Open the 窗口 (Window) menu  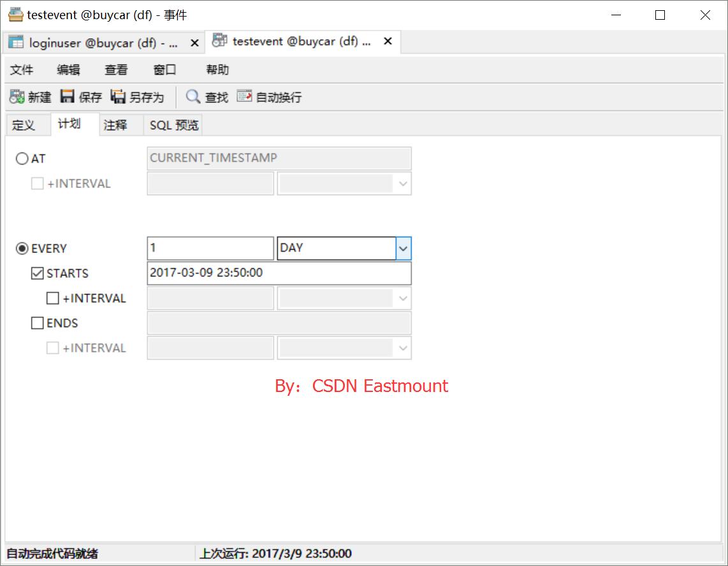(x=165, y=69)
